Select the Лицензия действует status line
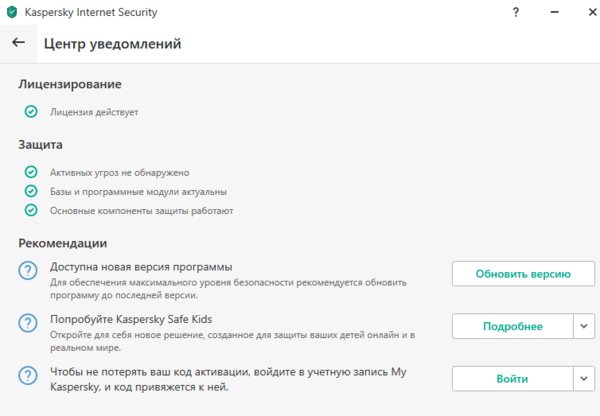This screenshot has height=416, width=600. coord(94,112)
